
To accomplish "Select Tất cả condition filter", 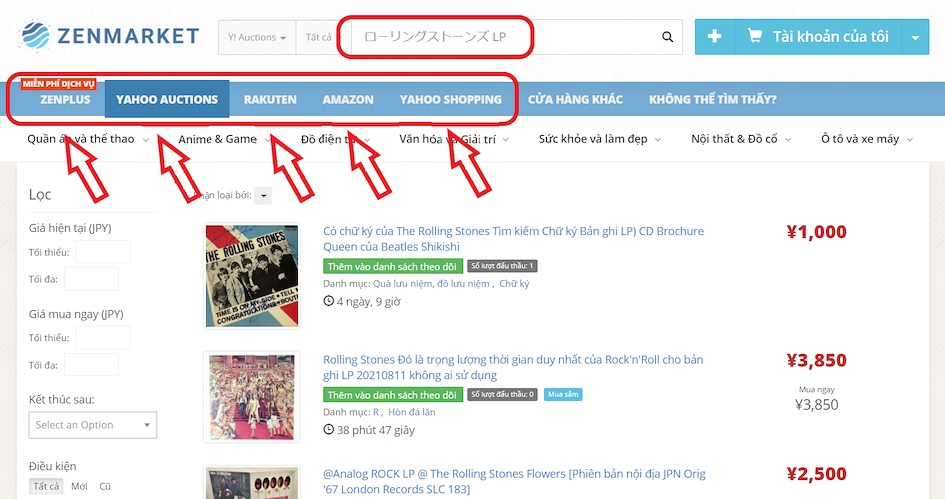I will coord(46,486).
